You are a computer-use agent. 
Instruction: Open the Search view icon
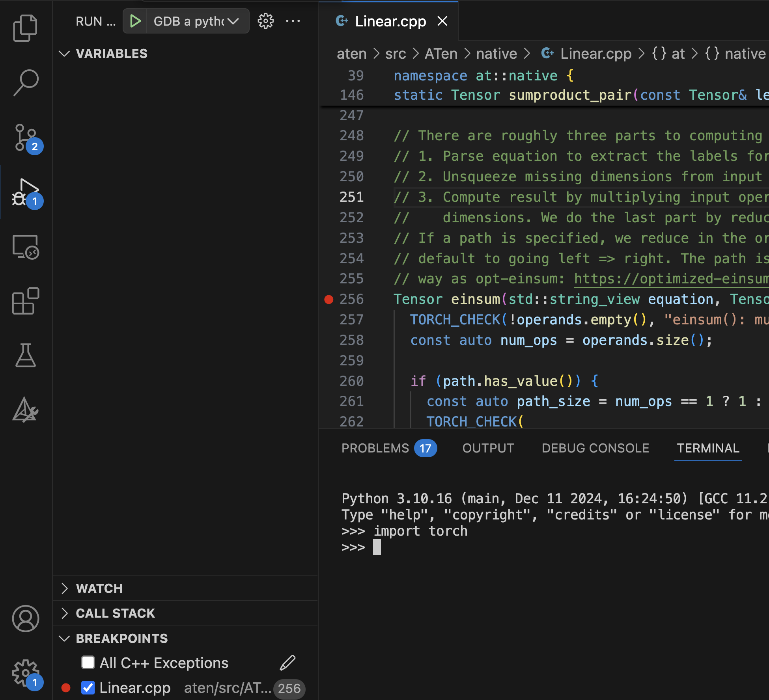[25, 83]
